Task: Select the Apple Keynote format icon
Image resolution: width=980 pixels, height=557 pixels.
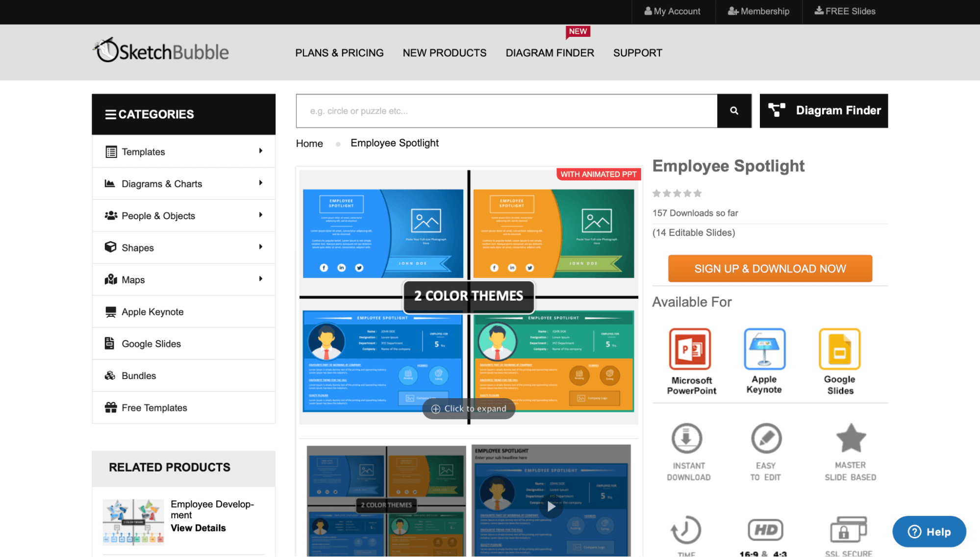Action: 764,349
